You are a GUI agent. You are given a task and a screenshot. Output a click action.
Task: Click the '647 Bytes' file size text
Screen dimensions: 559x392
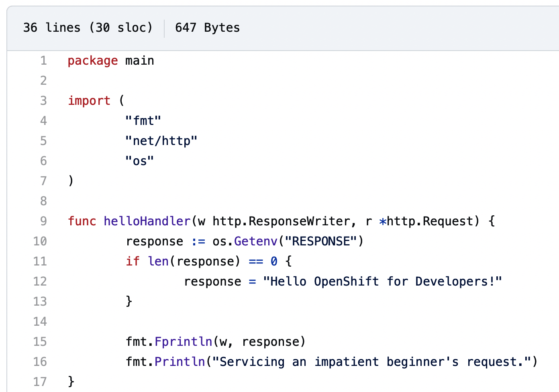pyautogui.click(x=207, y=28)
